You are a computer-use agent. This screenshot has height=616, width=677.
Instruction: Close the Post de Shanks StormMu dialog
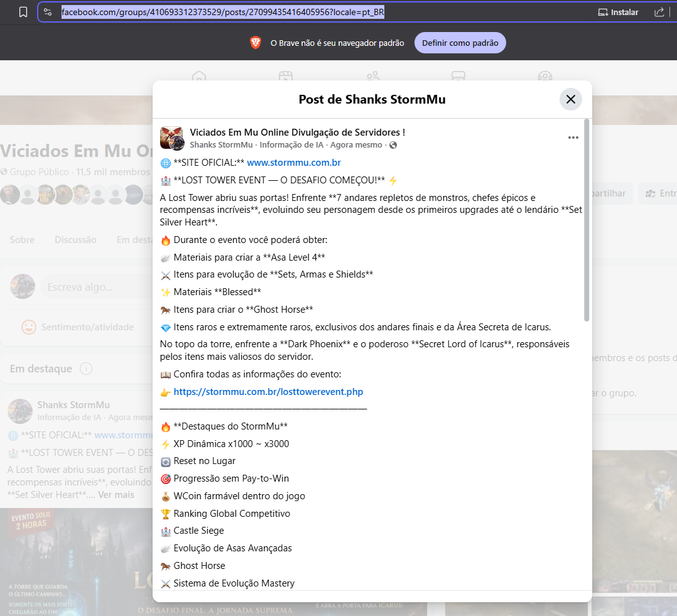pyautogui.click(x=570, y=99)
